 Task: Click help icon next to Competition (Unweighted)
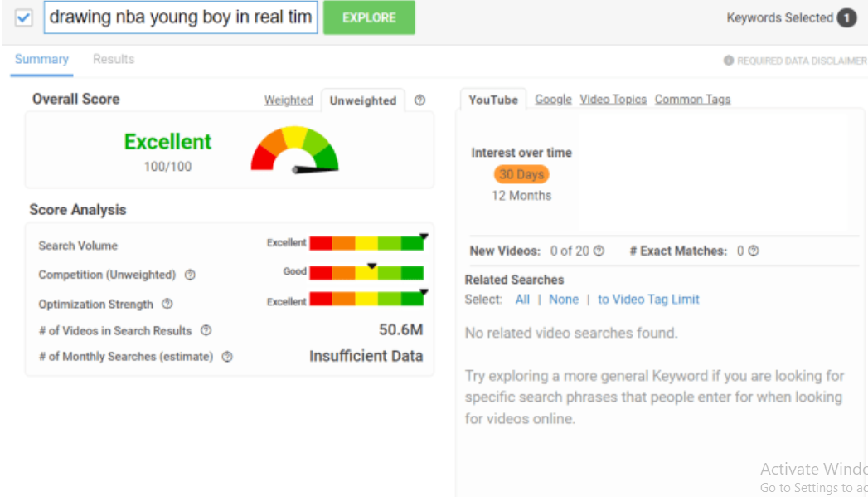tap(190, 275)
